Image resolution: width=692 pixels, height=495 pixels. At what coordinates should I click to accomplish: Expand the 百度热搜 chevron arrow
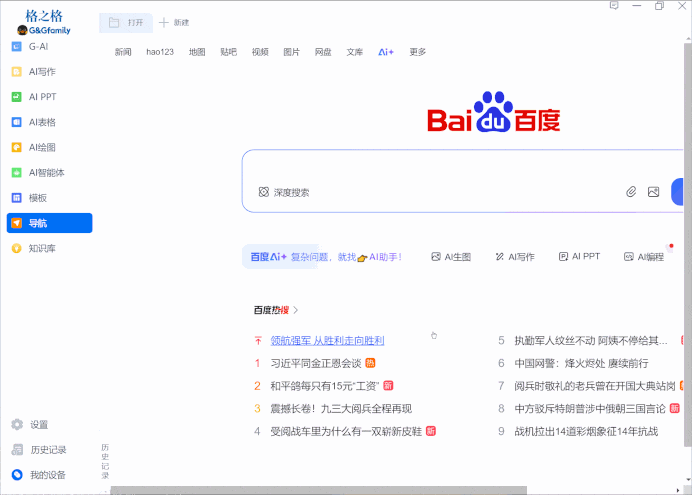pyautogui.click(x=296, y=310)
